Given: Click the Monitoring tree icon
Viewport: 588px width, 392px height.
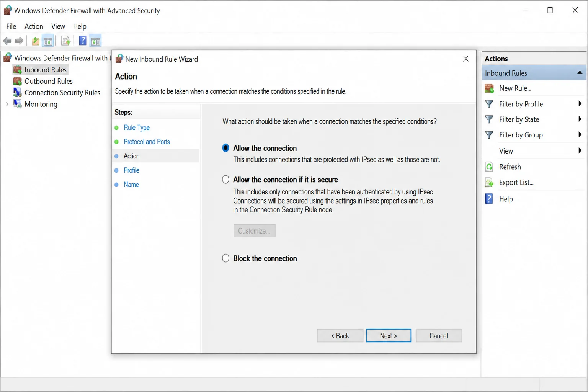Looking at the screenshot, I should click(17, 104).
